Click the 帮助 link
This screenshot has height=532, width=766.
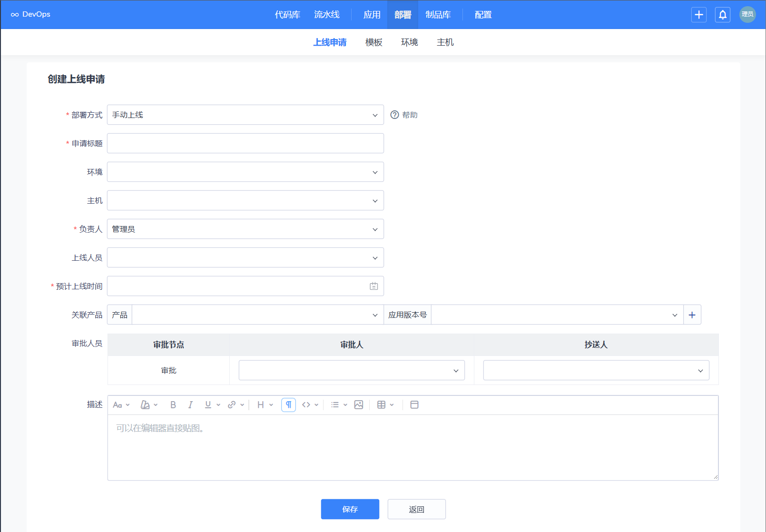tap(410, 115)
